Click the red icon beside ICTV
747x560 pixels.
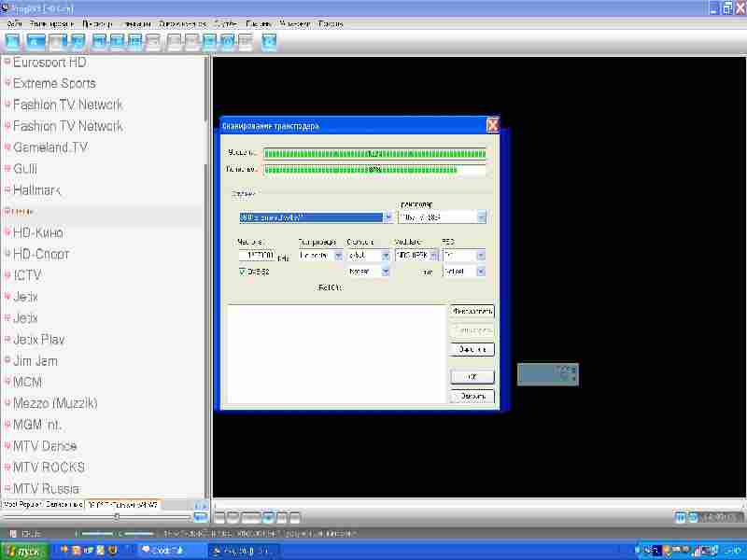point(7,275)
